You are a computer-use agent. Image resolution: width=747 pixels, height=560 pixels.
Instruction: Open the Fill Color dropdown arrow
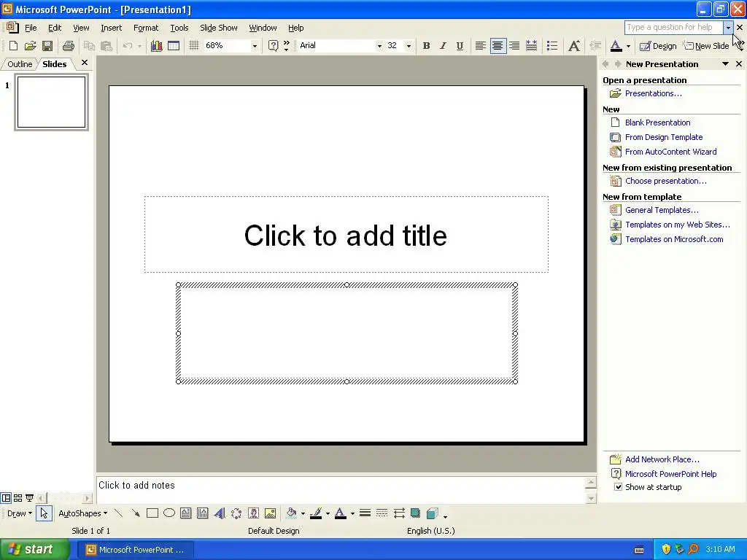tap(303, 513)
